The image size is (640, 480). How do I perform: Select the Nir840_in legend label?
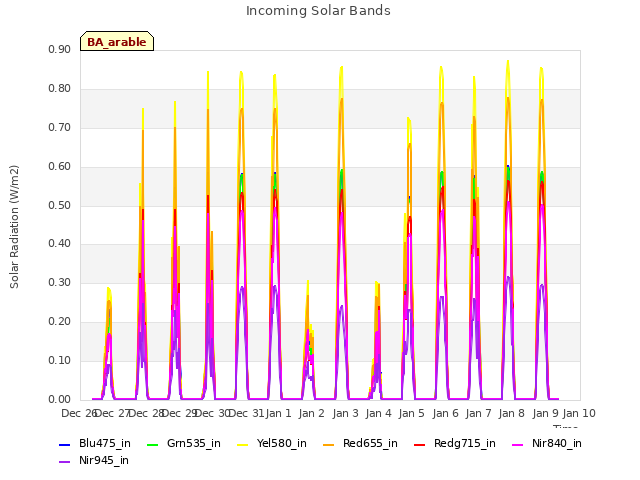(x=556, y=443)
